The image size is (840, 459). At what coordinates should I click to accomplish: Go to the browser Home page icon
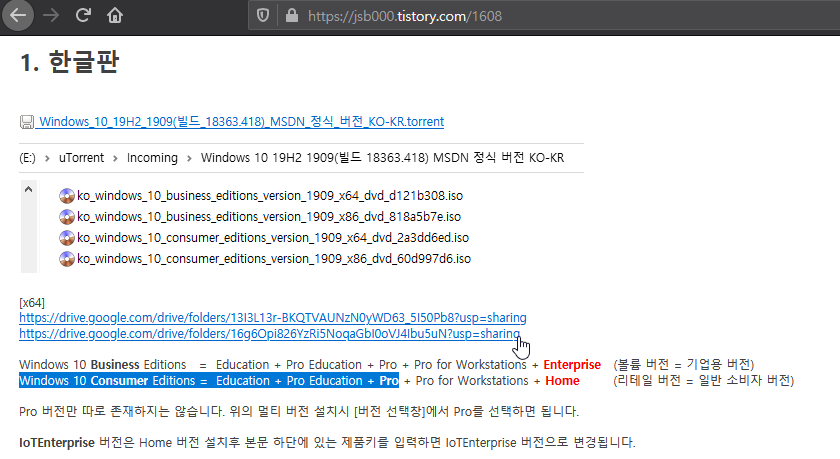point(115,15)
